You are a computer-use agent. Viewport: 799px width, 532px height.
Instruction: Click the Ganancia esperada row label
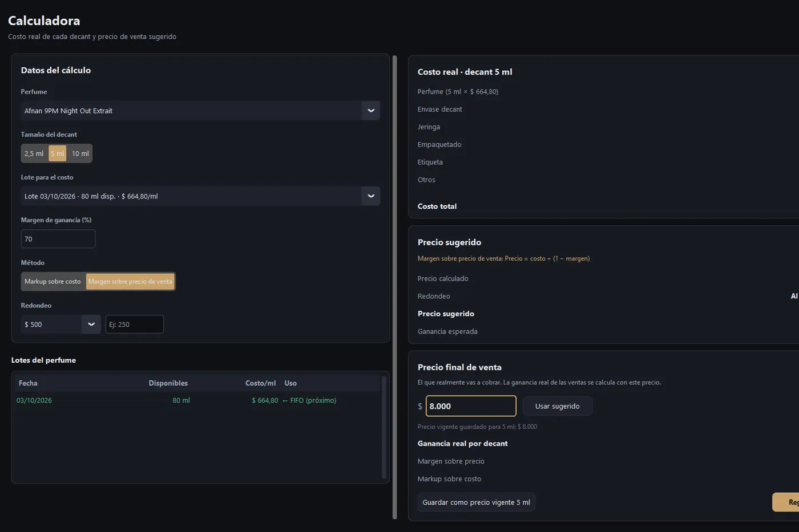447,332
